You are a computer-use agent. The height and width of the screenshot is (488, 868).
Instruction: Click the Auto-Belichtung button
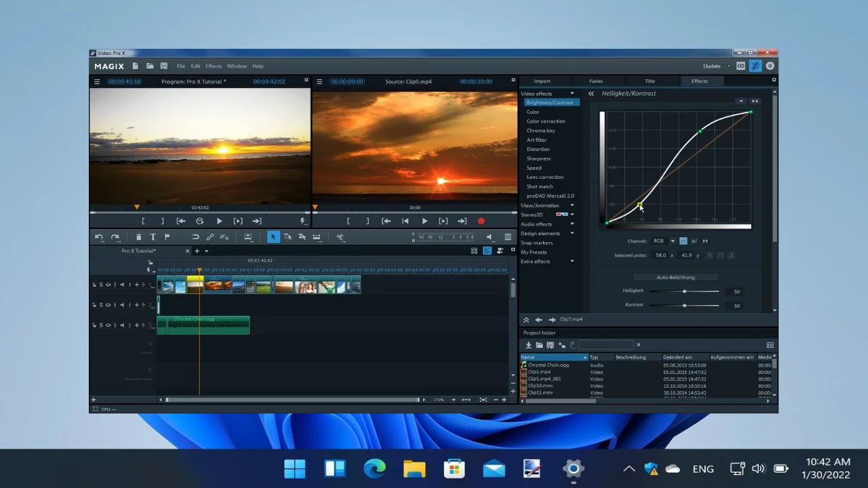coord(675,277)
